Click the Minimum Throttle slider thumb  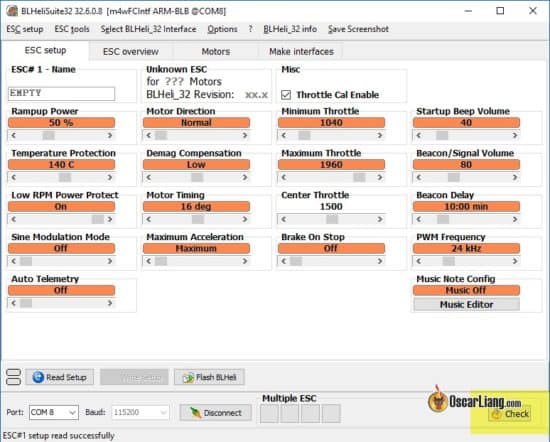[304, 135]
